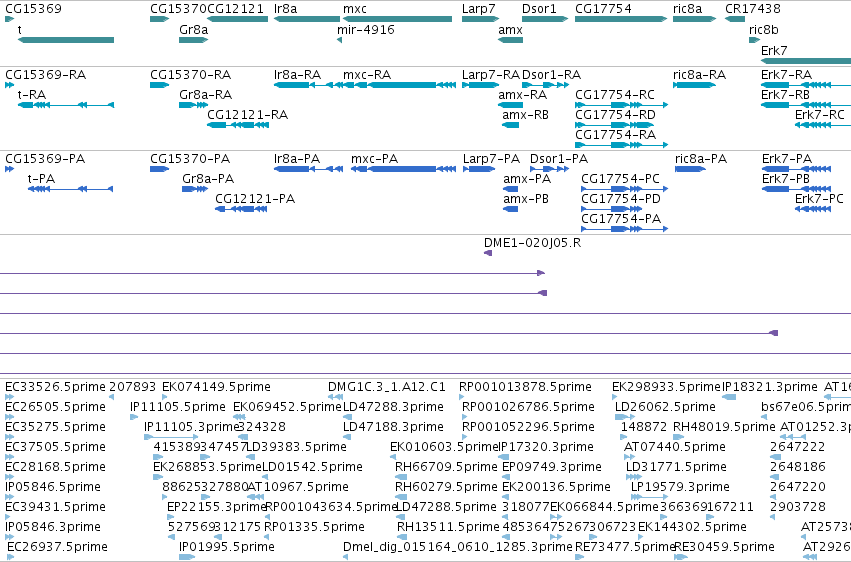Click the amx gene label
This screenshot has height=562, width=851.
(x=510, y=29)
